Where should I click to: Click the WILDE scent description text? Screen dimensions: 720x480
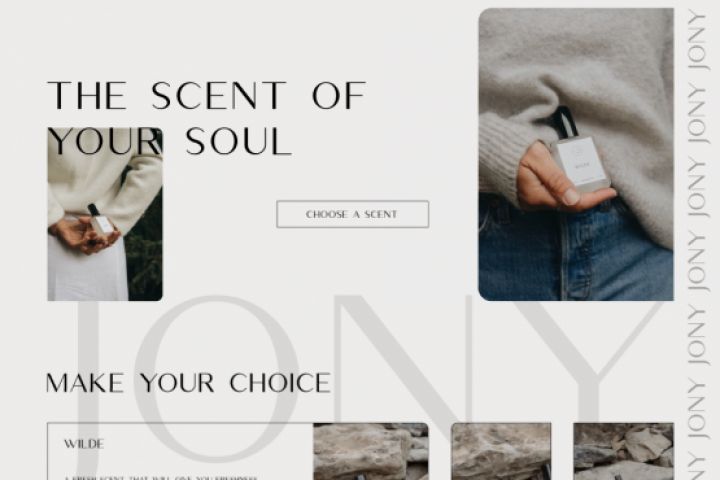pos(161,478)
